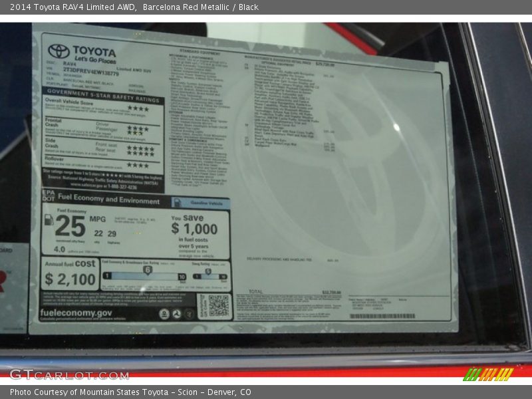Click the 'Fuel Economy and Environment' heading

[108, 199]
